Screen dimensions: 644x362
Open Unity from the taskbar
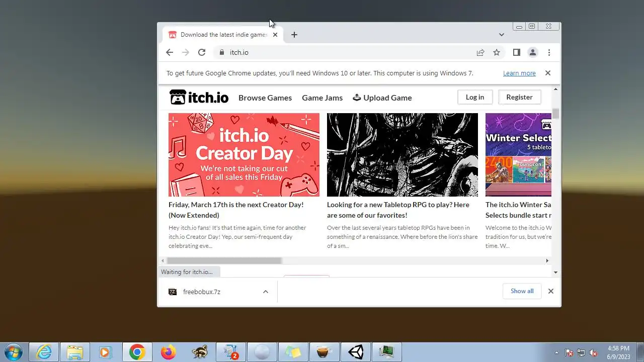click(356, 352)
